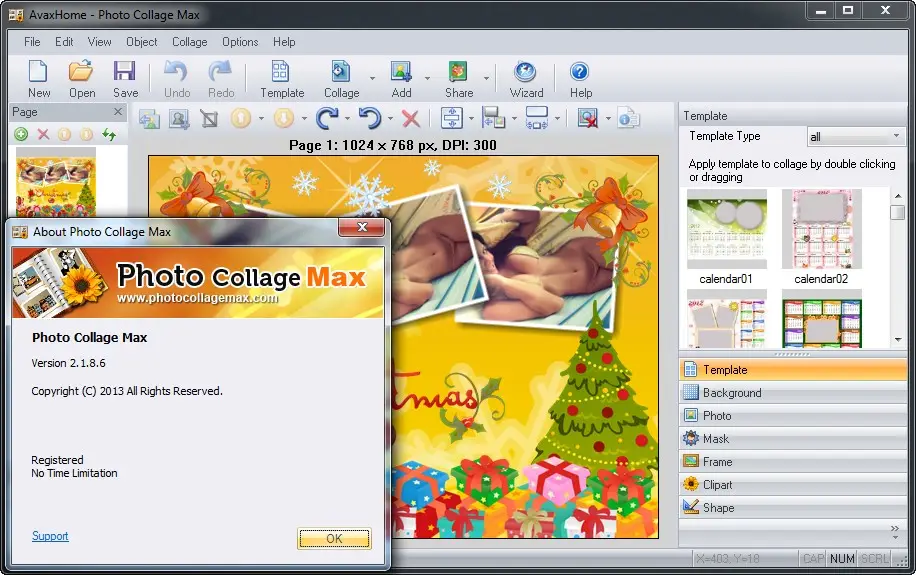The image size is (916, 575).
Task: Delete page with red X in Page panel
Action: (x=43, y=134)
